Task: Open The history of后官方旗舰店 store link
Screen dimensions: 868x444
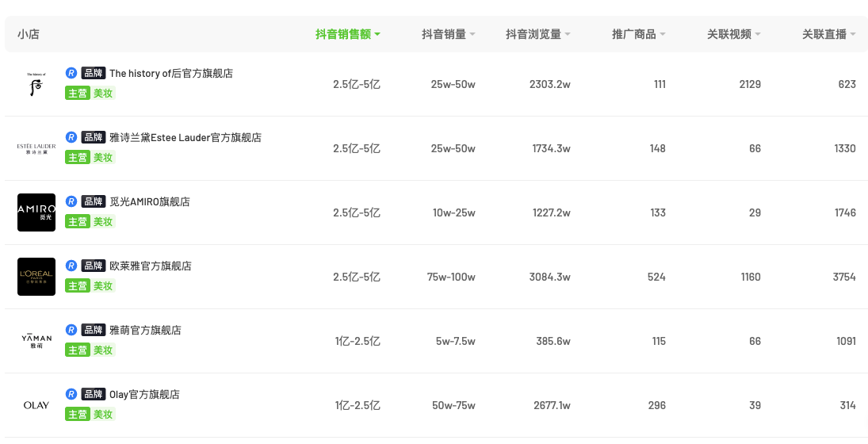Action: tap(171, 73)
